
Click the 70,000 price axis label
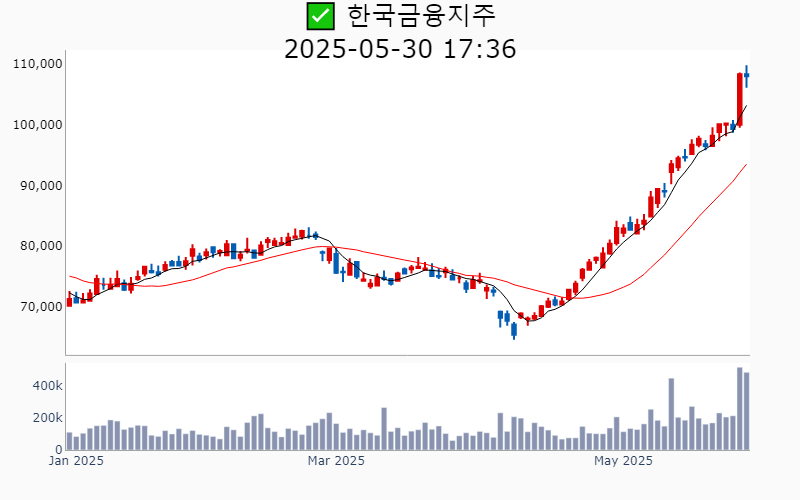tap(41, 306)
